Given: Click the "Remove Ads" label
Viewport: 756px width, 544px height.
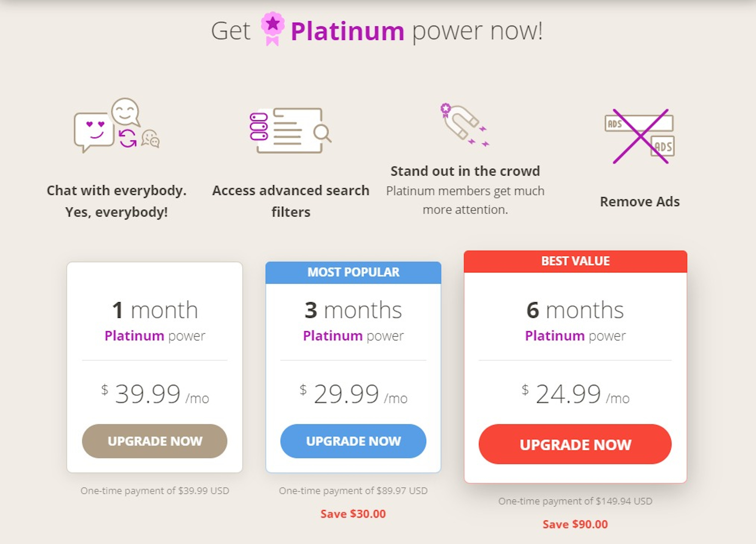Looking at the screenshot, I should coord(640,201).
